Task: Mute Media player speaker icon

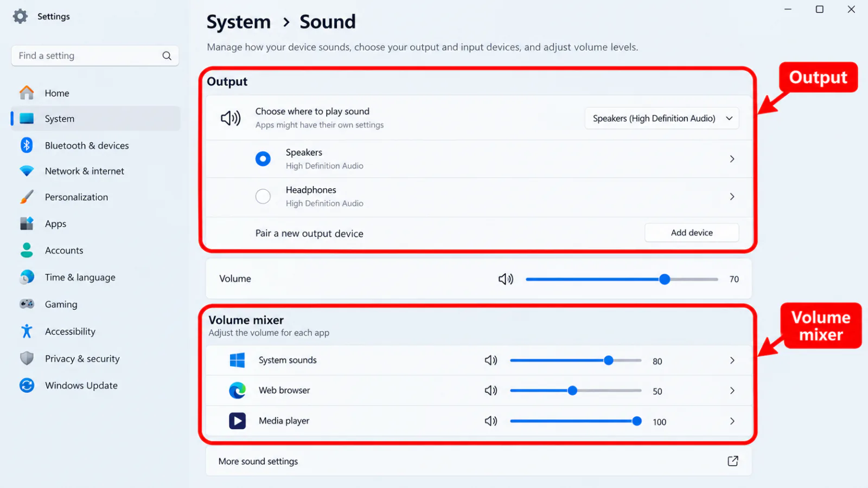Action: point(491,421)
